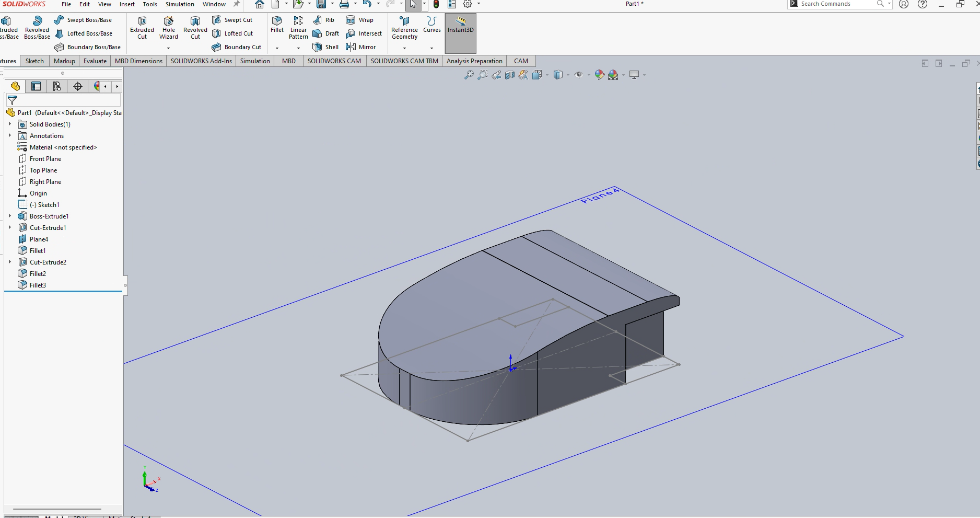The image size is (980, 518).
Task: Click the Swept Cut tool
Action: [x=232, y=20]
